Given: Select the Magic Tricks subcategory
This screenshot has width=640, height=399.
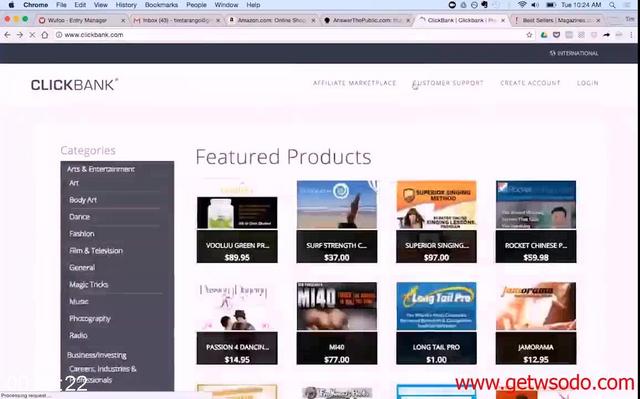Looking at the screenshot, I should pyautogui.click(x=89, y=285).
